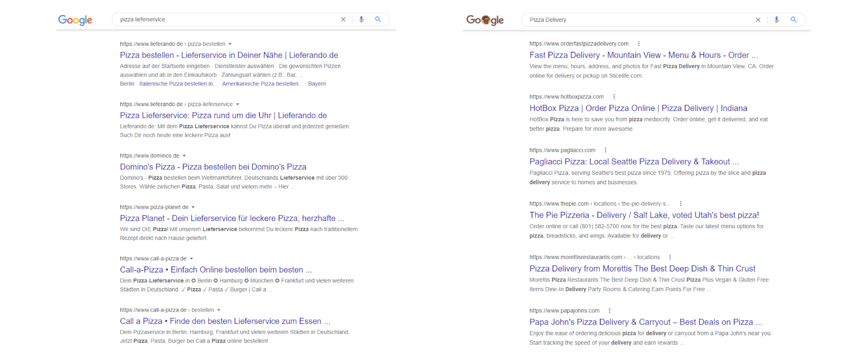
Task: Open the 'HotBox Pizza | Order Pizza Online' result
Action: tap(638, 109)
